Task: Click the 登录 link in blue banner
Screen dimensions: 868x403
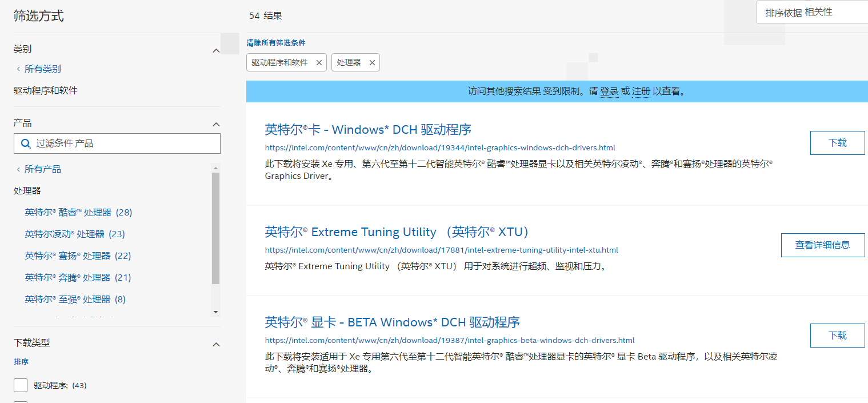Action: click(x=609, y=91)
